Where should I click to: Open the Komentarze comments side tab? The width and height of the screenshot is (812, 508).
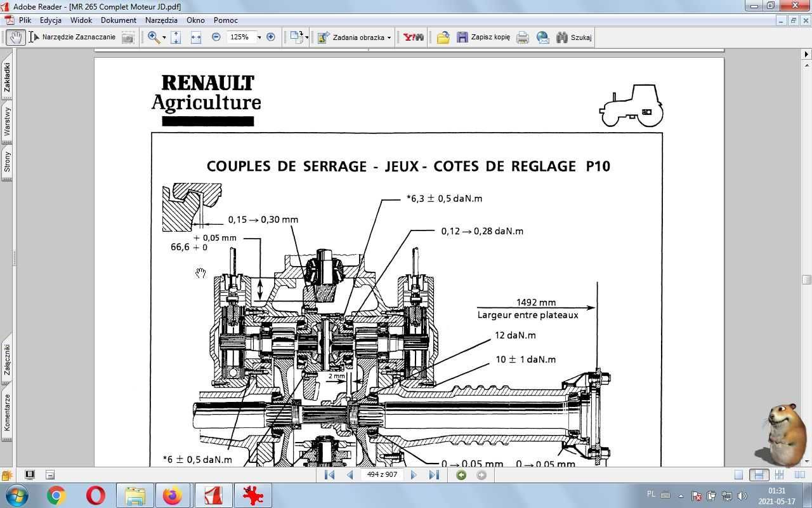[x=7, y=413]
